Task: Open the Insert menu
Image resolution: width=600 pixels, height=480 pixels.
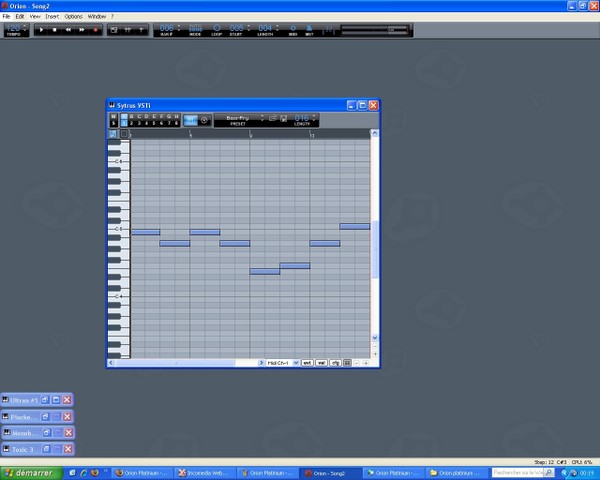Action: coord(52,16)
